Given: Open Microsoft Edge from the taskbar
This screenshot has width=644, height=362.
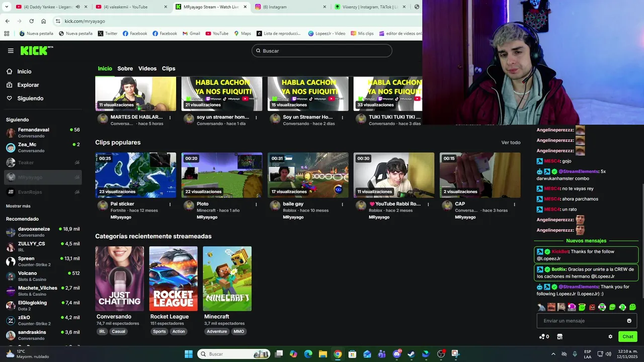Looking at the screenshot, I should 308,354.
